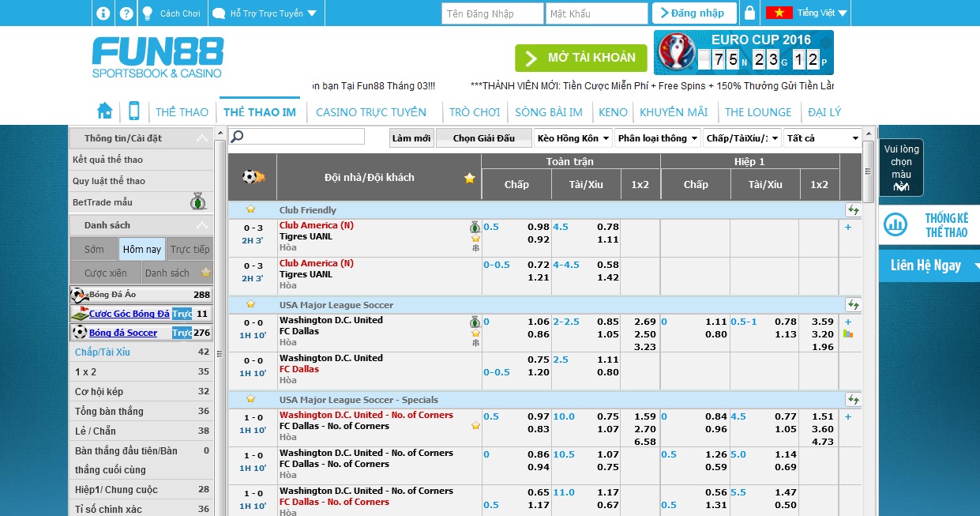Click the BetTrade money bag icon
Viewport: 980px width, 516px height.
pos(198,202)
